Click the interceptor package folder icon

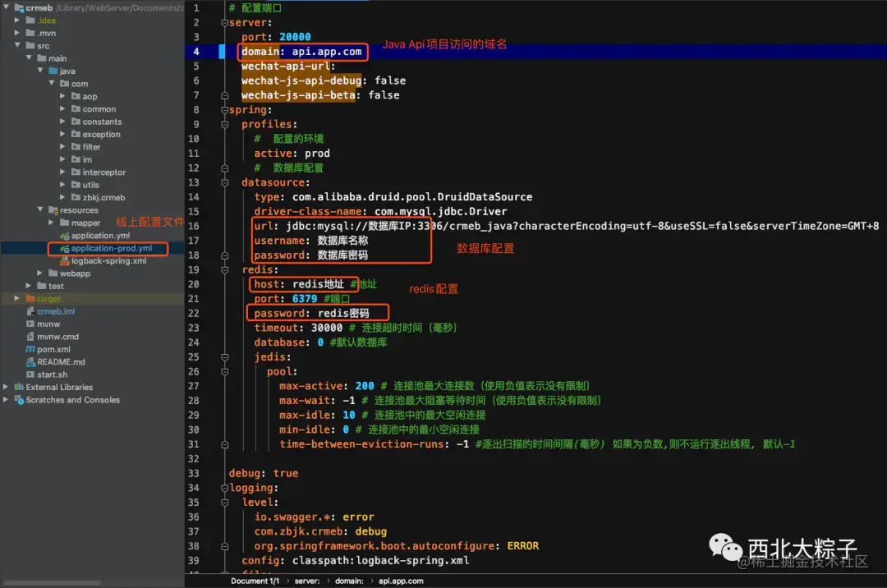(x=76, y=172)
